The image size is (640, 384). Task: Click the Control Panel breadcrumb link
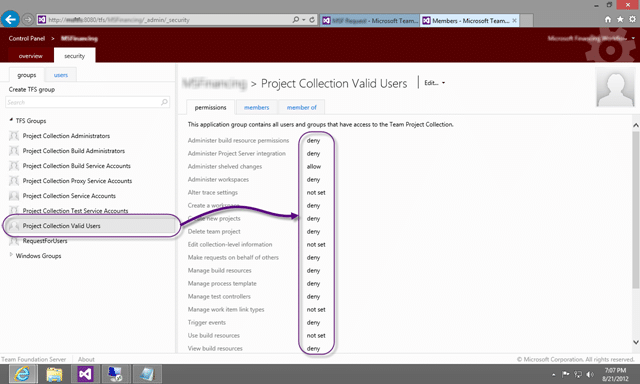click(x=27, y=38)
